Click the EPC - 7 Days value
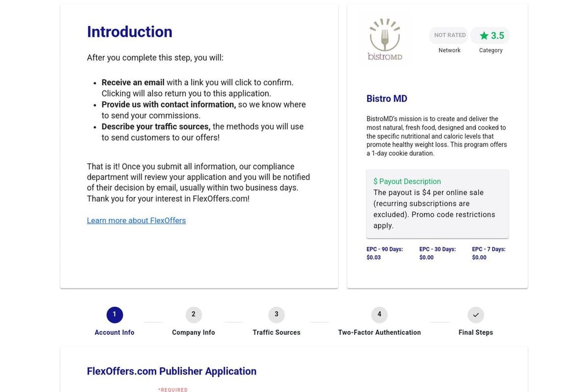The image size is (588, 392). coord(479,258)
